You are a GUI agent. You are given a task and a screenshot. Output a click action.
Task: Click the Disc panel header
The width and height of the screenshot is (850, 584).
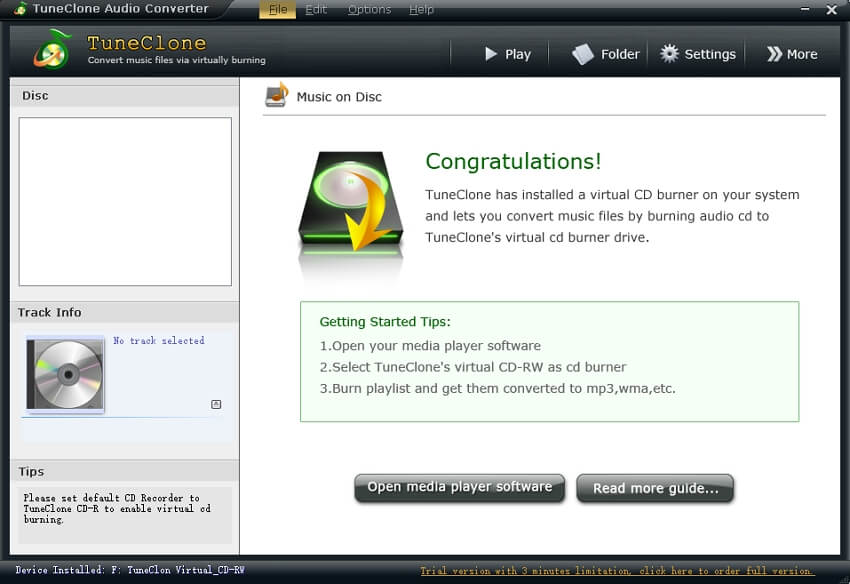[125, 95]
